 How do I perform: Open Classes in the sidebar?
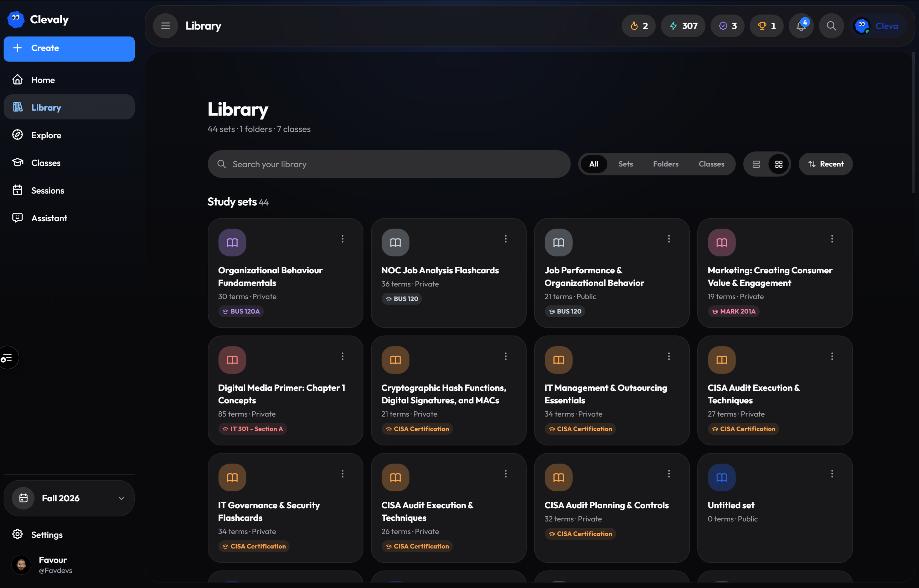pos(69,163)
